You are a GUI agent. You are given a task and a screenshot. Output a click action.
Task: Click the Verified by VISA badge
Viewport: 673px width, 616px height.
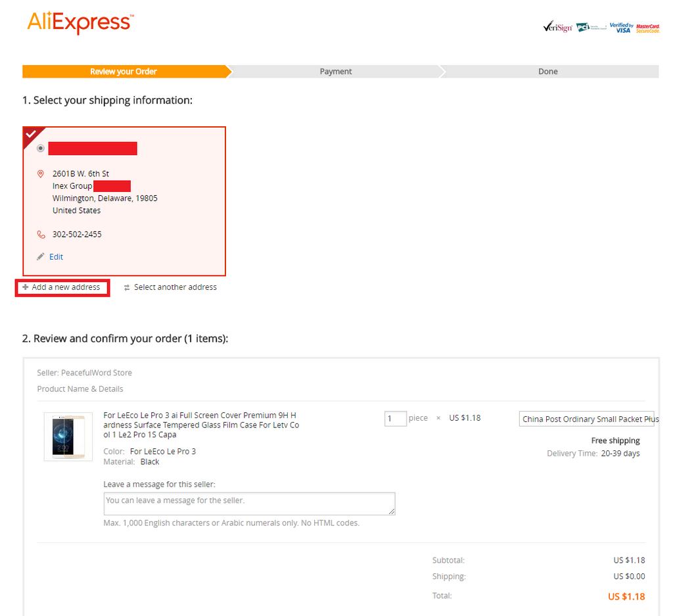(620, 28)
